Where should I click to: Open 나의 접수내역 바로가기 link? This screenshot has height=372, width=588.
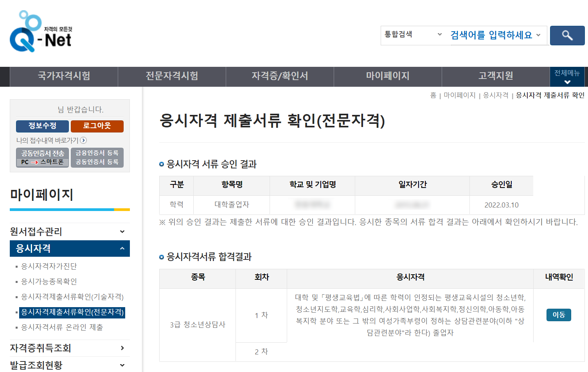tap(47, 140)
